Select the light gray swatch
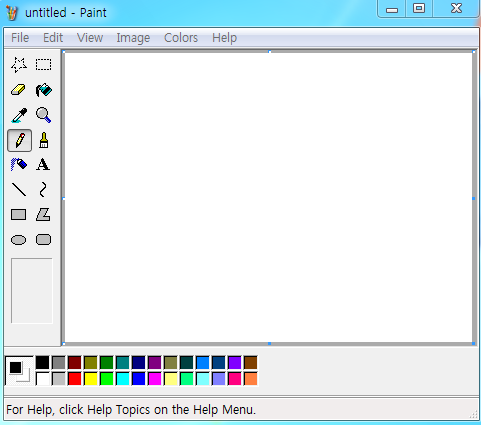This screenshot has height=425, width=481. coord(59,379)
